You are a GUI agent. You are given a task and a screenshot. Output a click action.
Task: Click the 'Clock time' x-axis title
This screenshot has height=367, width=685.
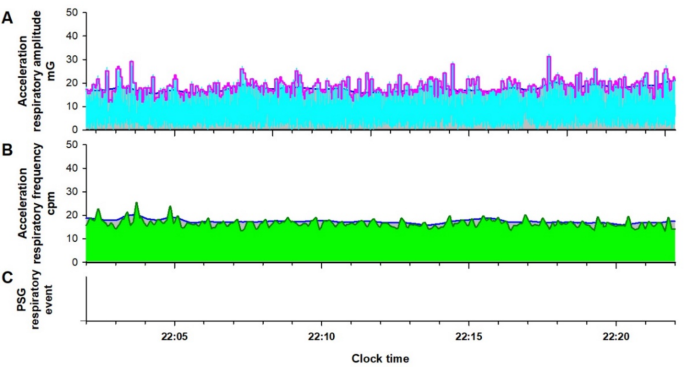click(381, 359)
